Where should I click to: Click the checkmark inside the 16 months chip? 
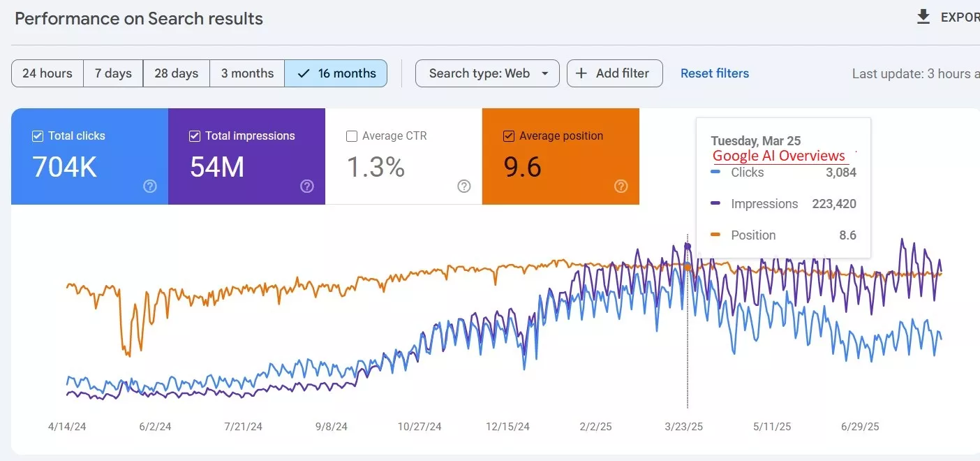303,73
